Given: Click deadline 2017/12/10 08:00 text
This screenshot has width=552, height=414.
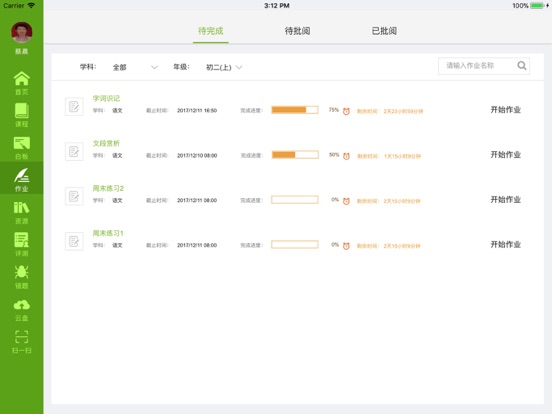Looking at the screenshot, I should [x=197, y=155].
